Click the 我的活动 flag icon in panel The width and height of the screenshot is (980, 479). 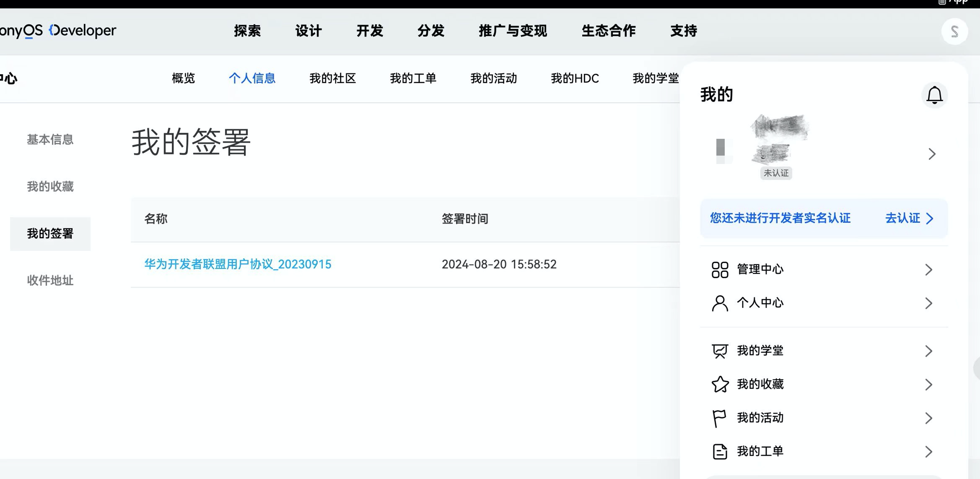click(x=719, y=418)
